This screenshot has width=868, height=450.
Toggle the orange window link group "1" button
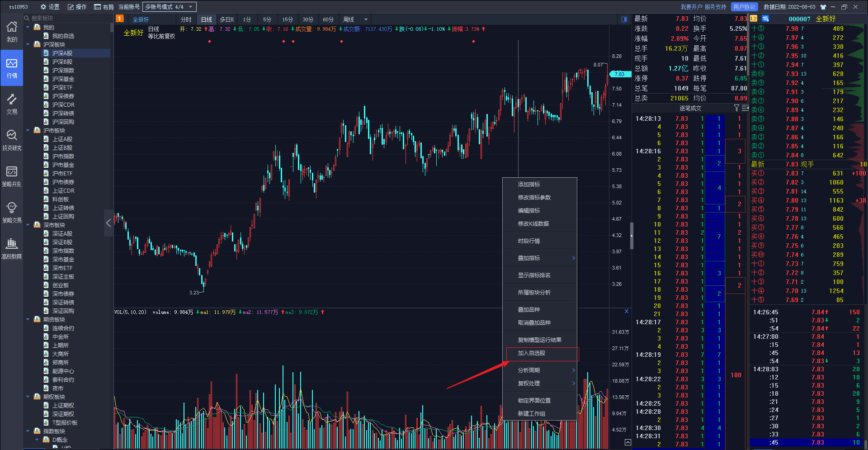[120, 19]
